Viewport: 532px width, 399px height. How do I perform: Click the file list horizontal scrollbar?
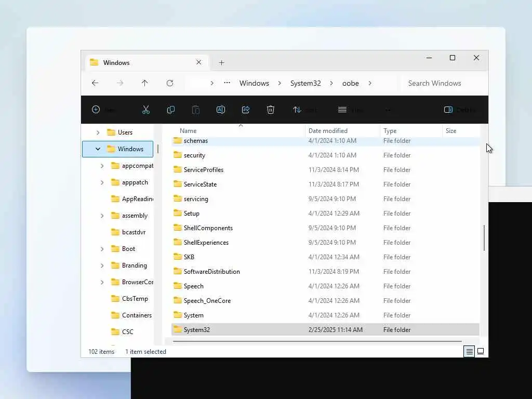317,341
